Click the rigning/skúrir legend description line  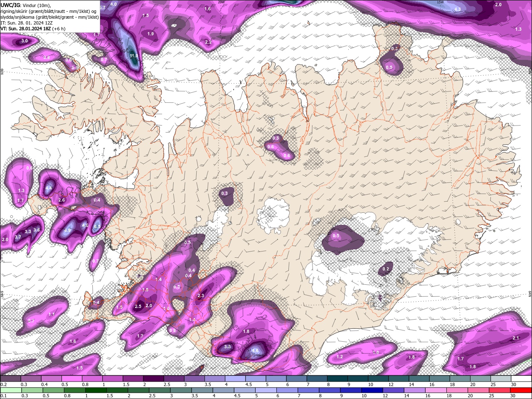coord(49,11)
